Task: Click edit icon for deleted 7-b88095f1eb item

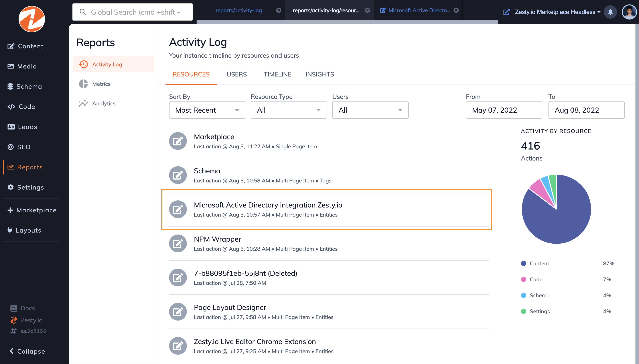Action: pos(178,278)
